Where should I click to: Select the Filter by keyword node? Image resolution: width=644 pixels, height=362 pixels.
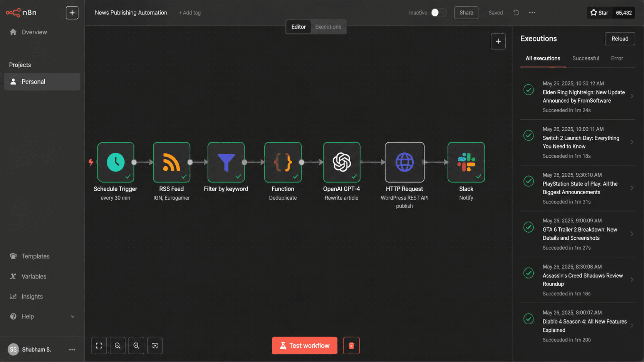click(x=226, y=162)
